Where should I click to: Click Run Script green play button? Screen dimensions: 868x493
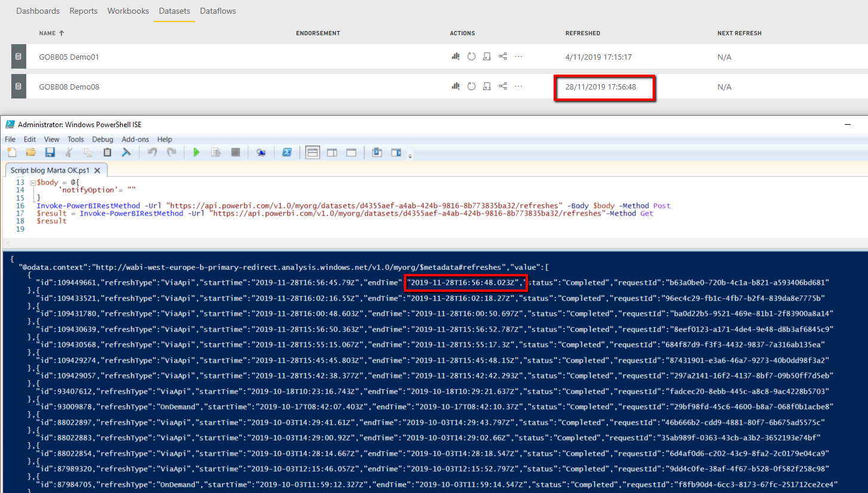point(196,153)
